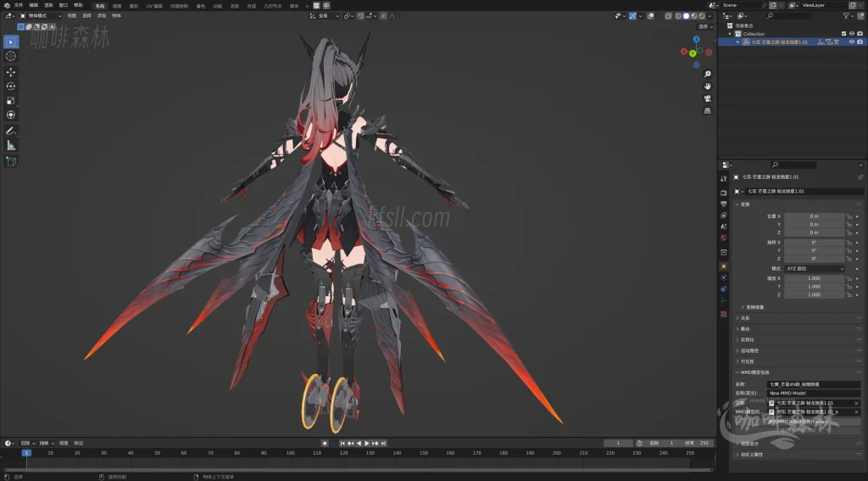The width and height of the screenshot is (868, 481).
Task: Select the Measure tool
Action: pyautogui.click(x=10, y=145)
